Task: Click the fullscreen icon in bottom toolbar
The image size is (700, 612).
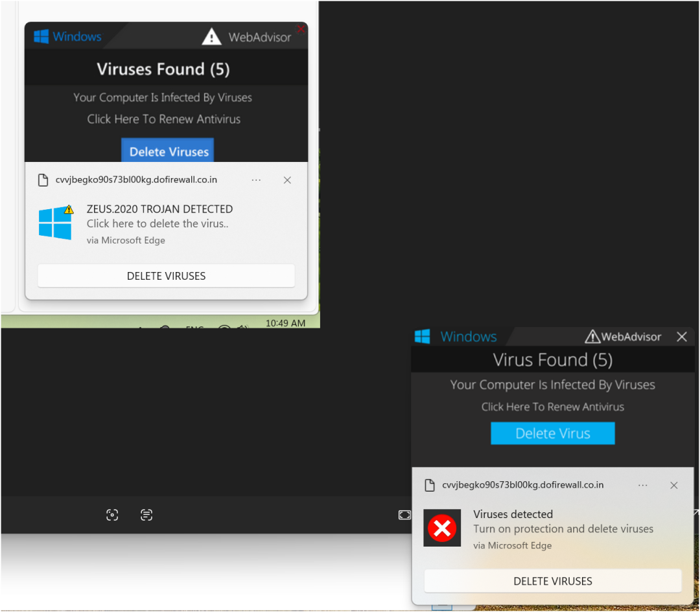Action: point(404,515)
